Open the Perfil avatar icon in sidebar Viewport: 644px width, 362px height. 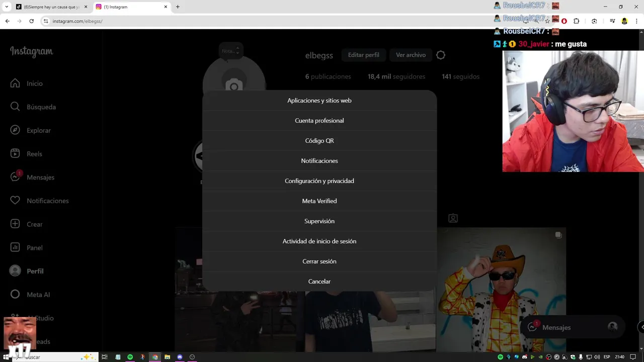click(x=15, y=270)
